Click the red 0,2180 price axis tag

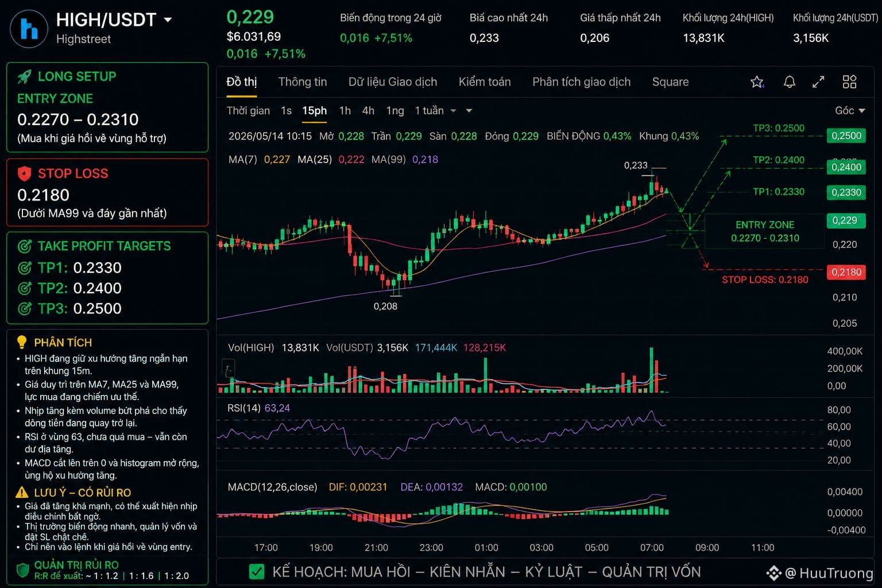pos(846,272)
